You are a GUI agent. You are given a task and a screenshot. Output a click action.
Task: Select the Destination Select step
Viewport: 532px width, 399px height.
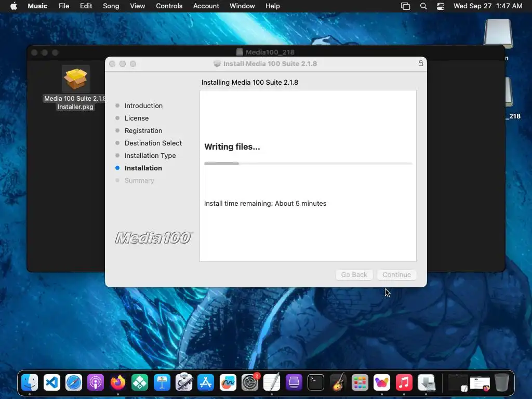tap(153, 143)
